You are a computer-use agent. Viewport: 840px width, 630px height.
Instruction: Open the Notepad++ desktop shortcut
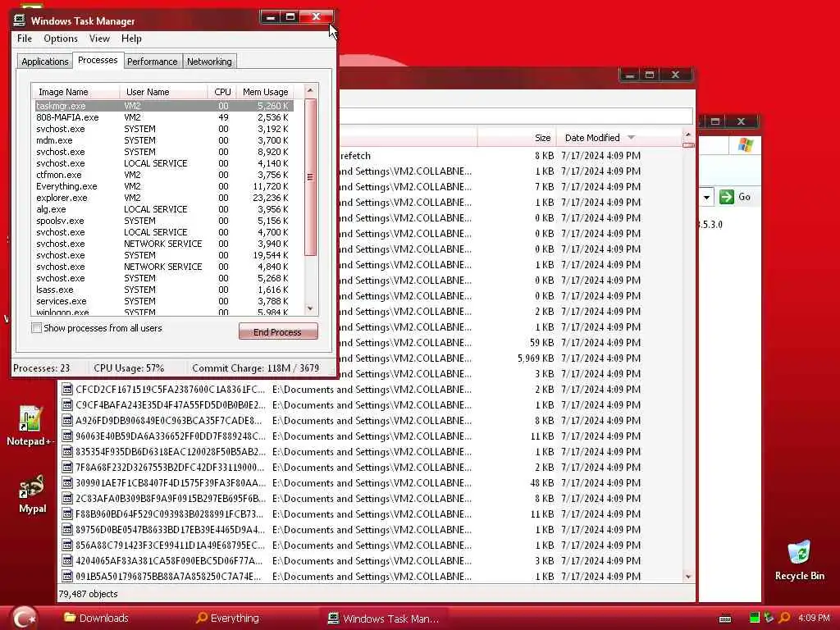(x=30, y=426)
